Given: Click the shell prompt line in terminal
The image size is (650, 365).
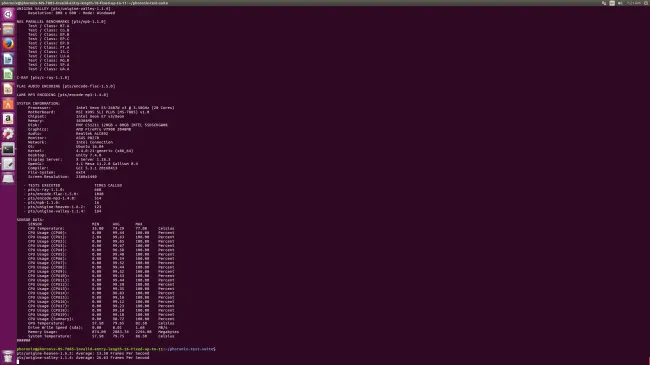Looking at the screenshot, I should click(116, 349).
